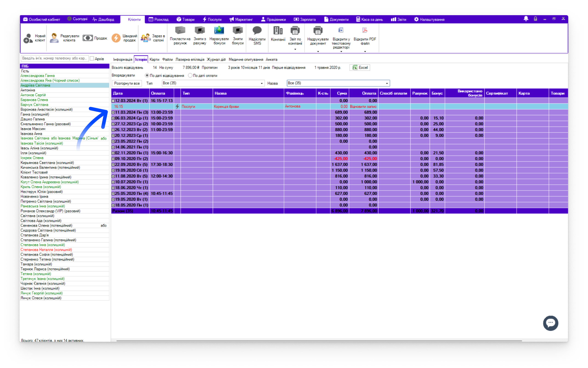588x368 pixels.
Task: Switch to the Анкета tab
Action: point(271,59)
